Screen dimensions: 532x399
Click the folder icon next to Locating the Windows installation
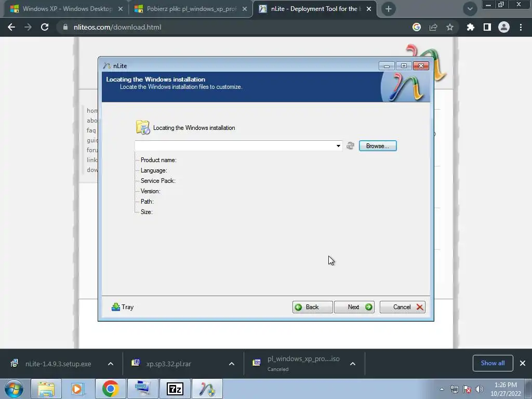pyautogui.click(x=143, y=128)
